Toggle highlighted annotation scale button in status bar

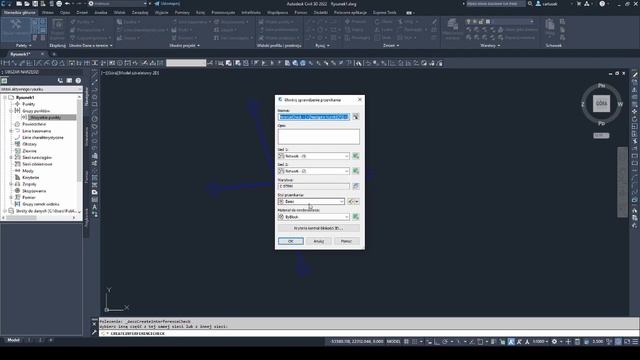coord(511,342)
